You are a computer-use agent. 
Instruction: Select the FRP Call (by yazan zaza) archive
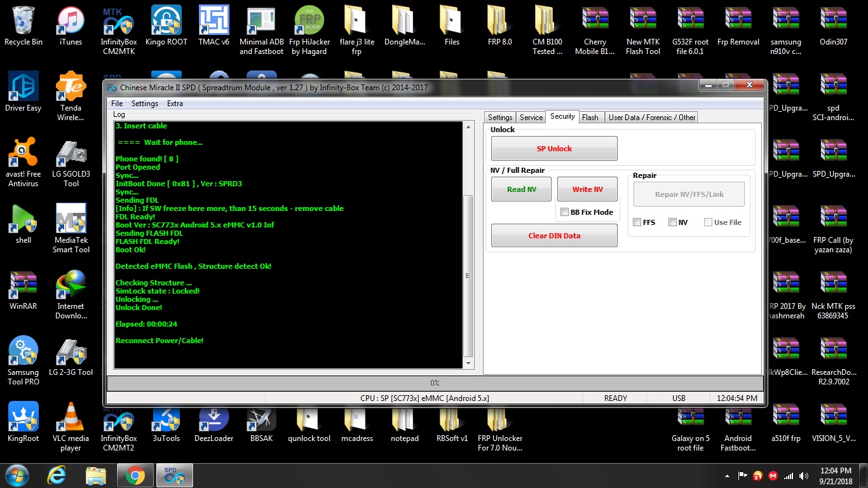pyautogui.click(x=834, y=229)
